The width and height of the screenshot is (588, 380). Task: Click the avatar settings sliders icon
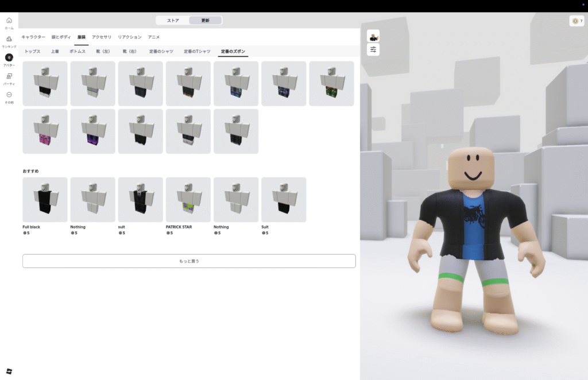373,50
